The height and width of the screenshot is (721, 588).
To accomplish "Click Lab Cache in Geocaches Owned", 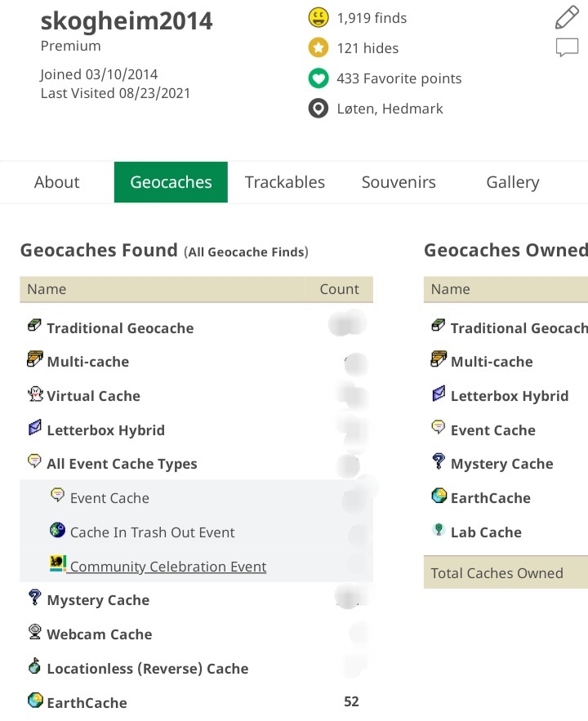I will pyautogui.click(x=486, y=532).
